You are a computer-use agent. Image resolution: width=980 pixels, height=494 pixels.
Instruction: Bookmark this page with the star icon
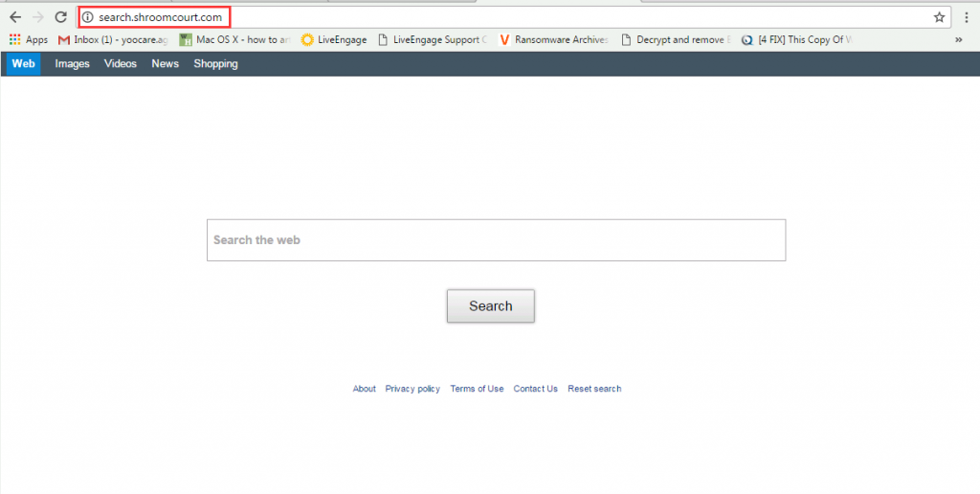[x=939, y=17]
